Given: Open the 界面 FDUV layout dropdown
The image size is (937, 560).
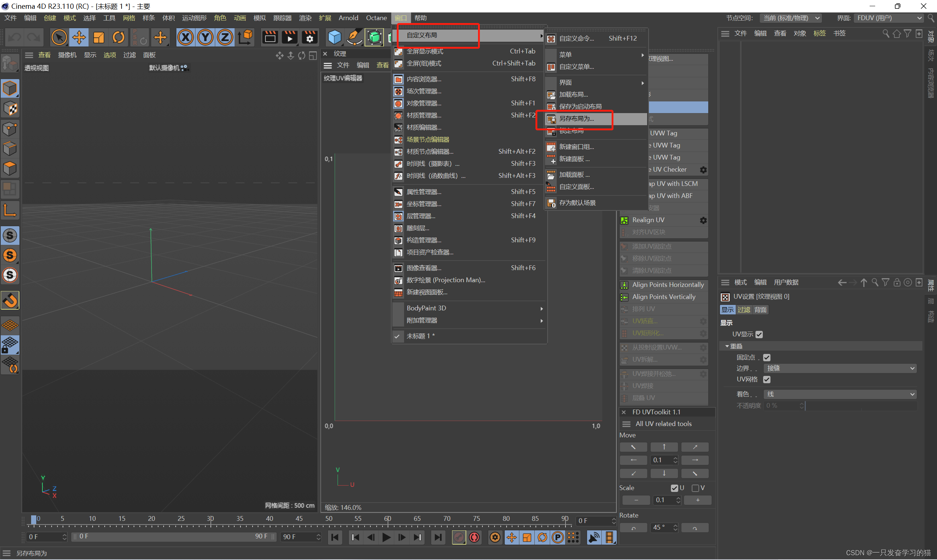Looking at the screenshot, I should point(889,18).
